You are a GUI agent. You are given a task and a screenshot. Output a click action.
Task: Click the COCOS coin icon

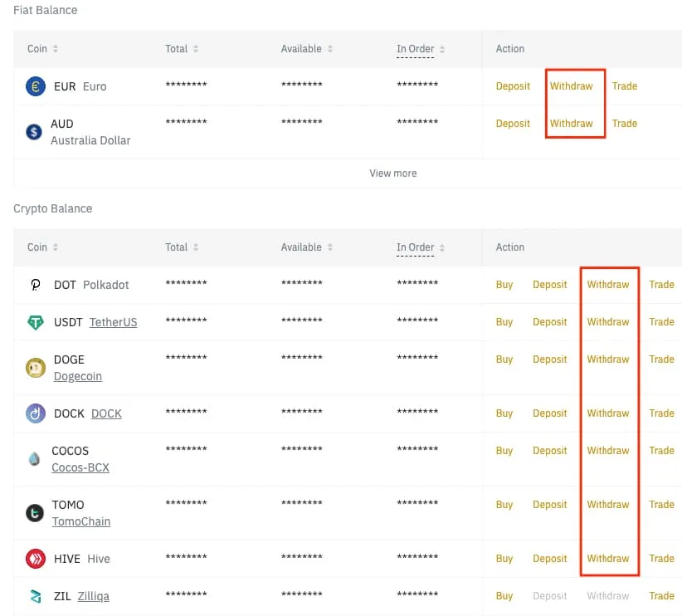34,459
